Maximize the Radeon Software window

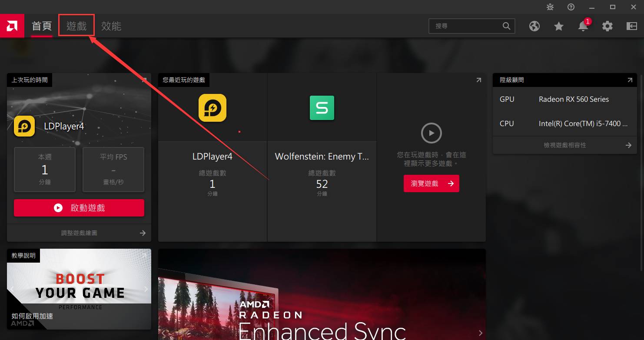[613, 7]
